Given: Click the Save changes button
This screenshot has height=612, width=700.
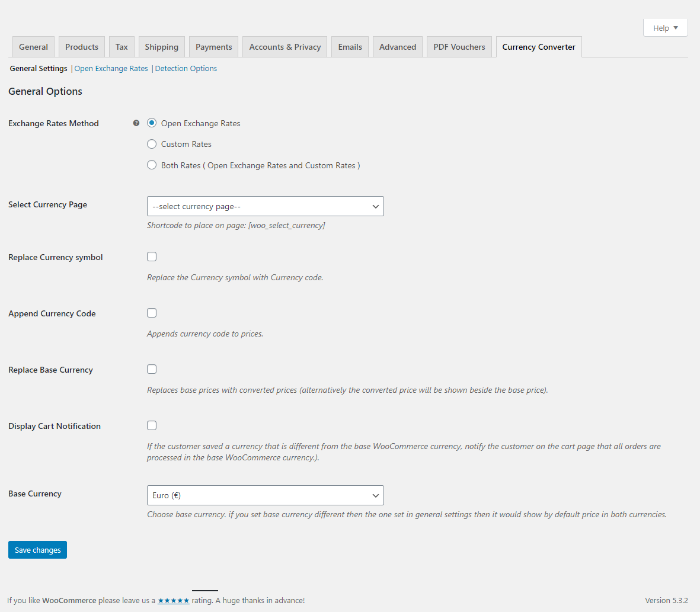Looking at the screenshot, I should click(37, 550).
